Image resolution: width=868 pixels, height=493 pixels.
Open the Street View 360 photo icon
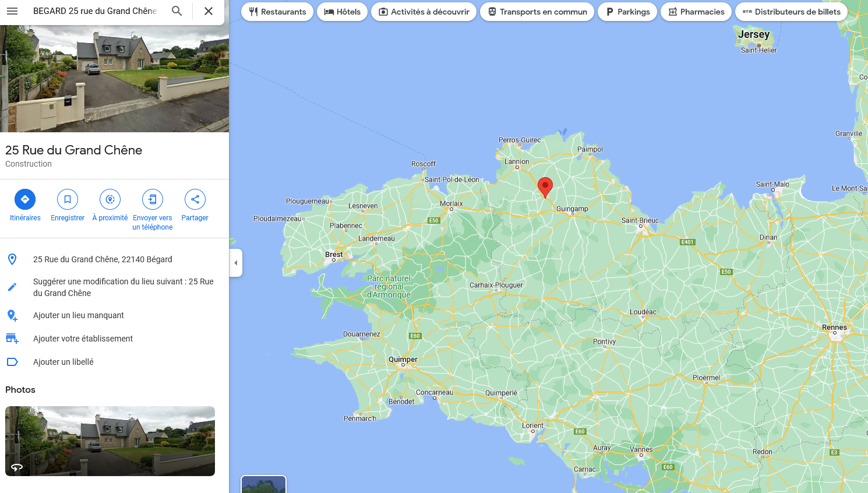coord(17,467)
